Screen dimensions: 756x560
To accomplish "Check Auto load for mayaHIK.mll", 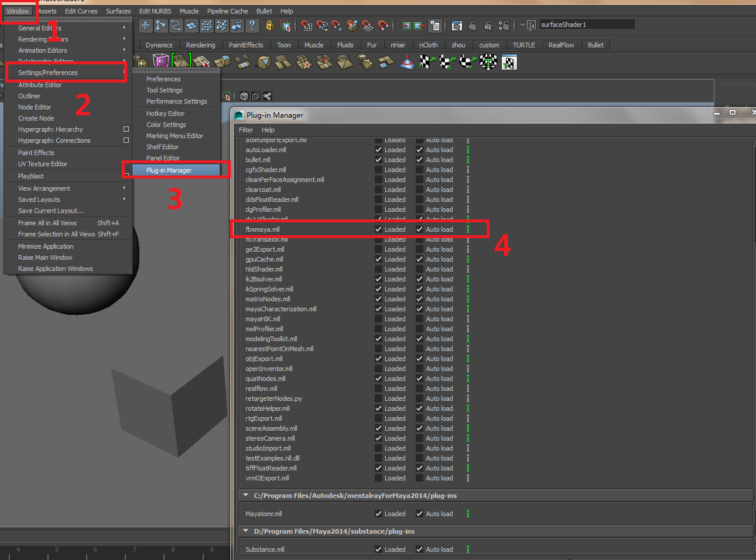I will [x=419, y=319].
